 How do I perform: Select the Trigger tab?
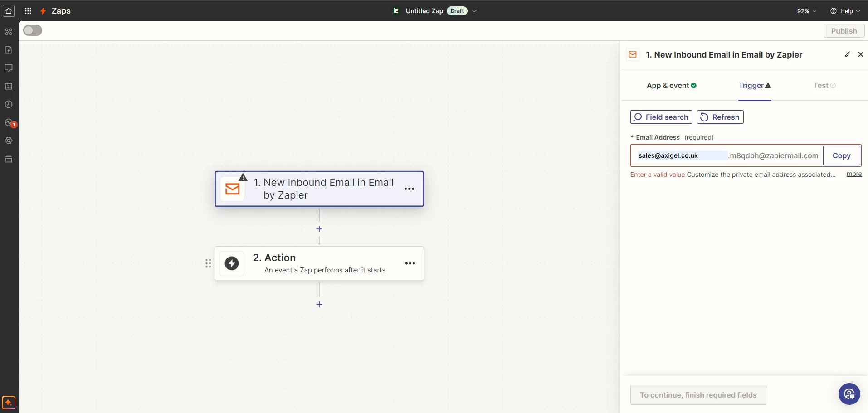click(x=755, y=85)
